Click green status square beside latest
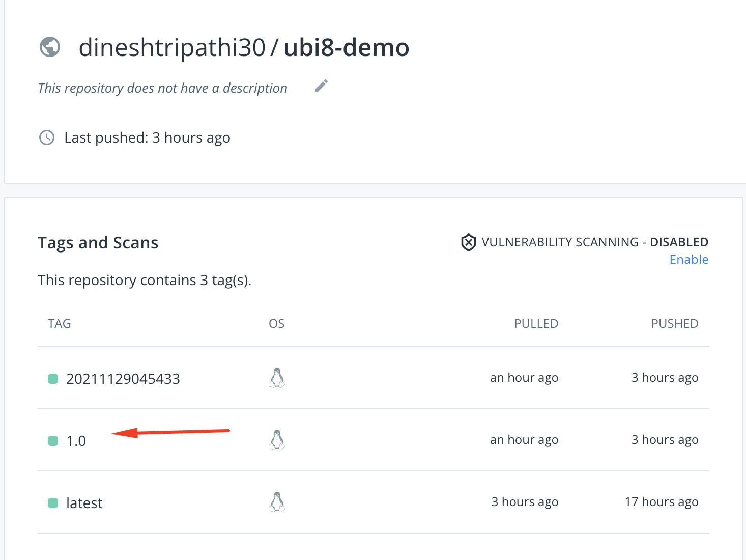The width and height of the screenshot is (746, 560). click(x=53, y=503)
